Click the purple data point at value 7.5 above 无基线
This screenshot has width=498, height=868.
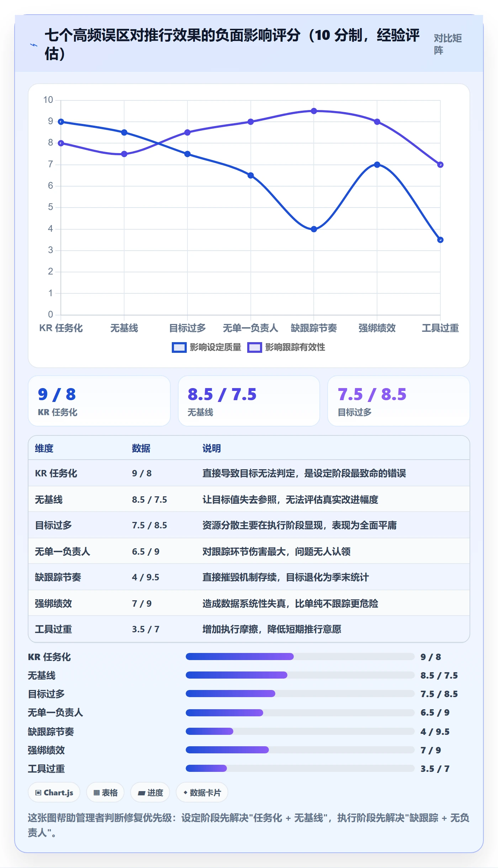click(x=124, y=154)
